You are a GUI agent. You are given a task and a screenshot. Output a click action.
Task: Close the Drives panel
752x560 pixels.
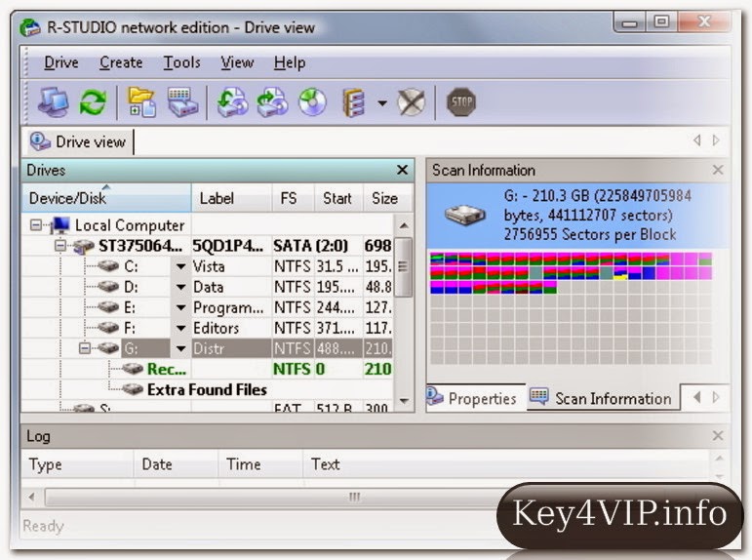tap(402, 170)
